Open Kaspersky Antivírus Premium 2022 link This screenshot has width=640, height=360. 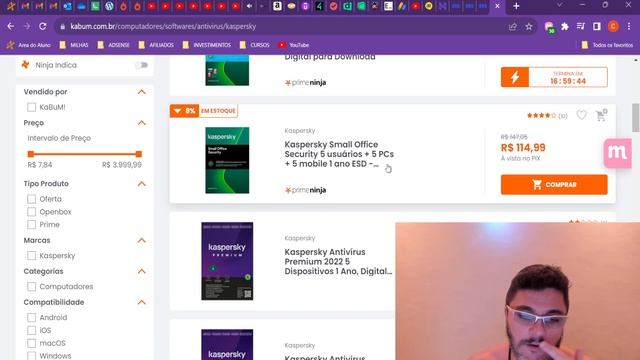click(x=338, y=262)
